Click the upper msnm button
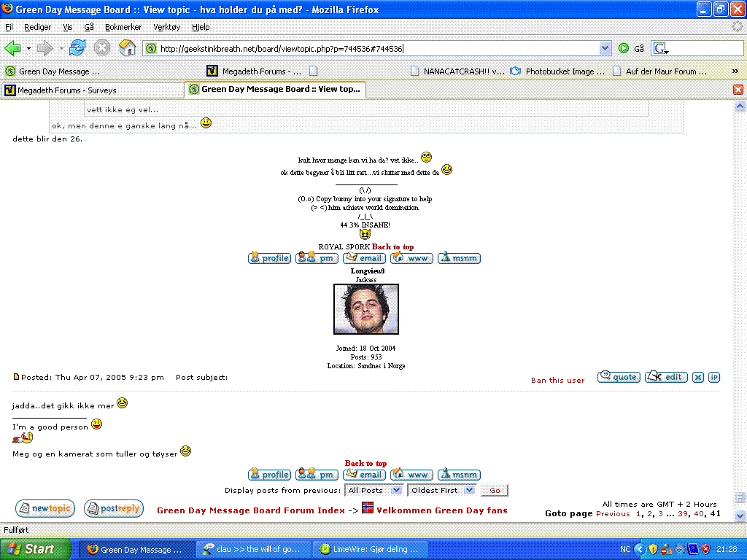 (x=460, y=258)
